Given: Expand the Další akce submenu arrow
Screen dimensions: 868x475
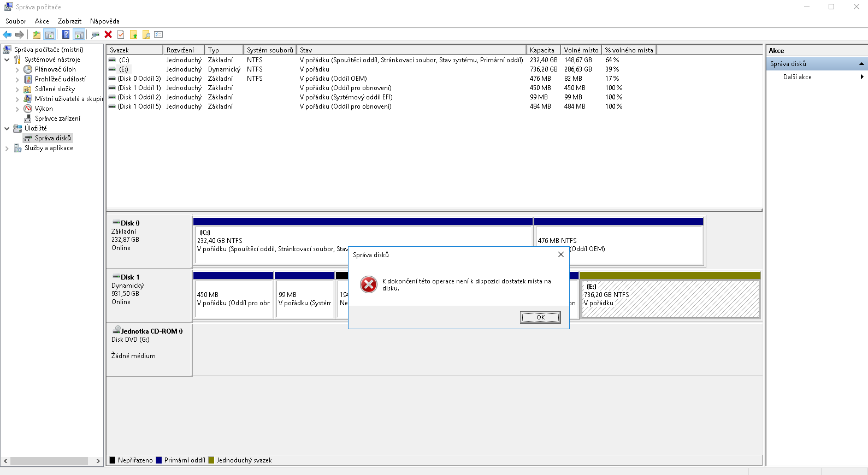Looking at the screenshot, I should tap(861, 77).
